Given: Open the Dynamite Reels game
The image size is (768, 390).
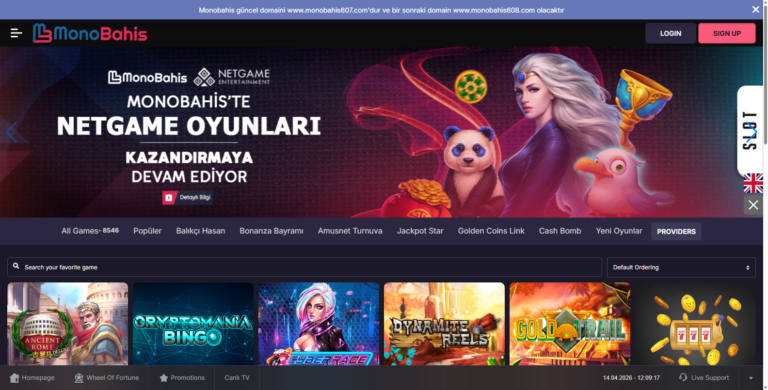Looking at the screenshot, I should coord(444,324).
